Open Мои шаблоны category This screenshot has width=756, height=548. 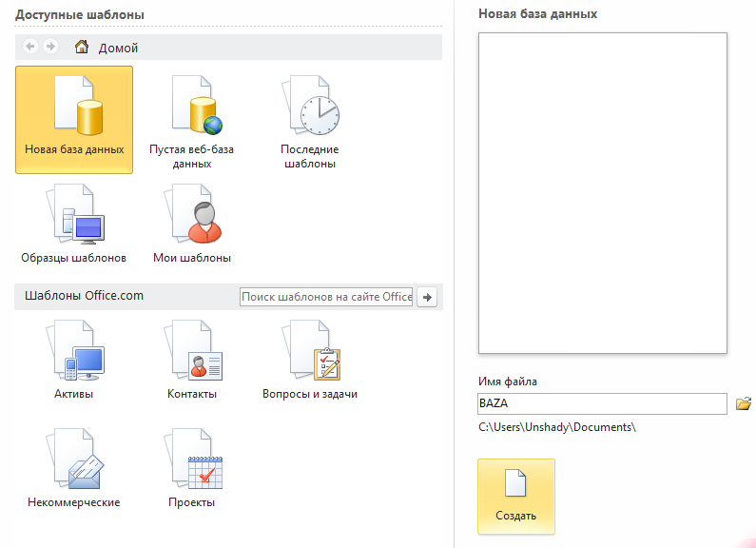tap(192, 224)
